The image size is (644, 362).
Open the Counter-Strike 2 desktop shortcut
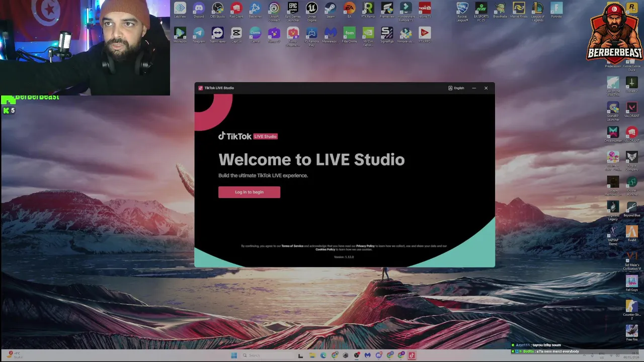pyautogui.click(x=631, y=310)
